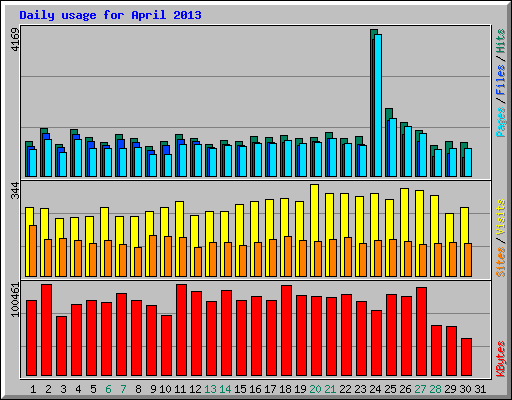This screenshot has height=400, width=512.
Task: Click the red KBytes legend label
Action: click(500, 359)
